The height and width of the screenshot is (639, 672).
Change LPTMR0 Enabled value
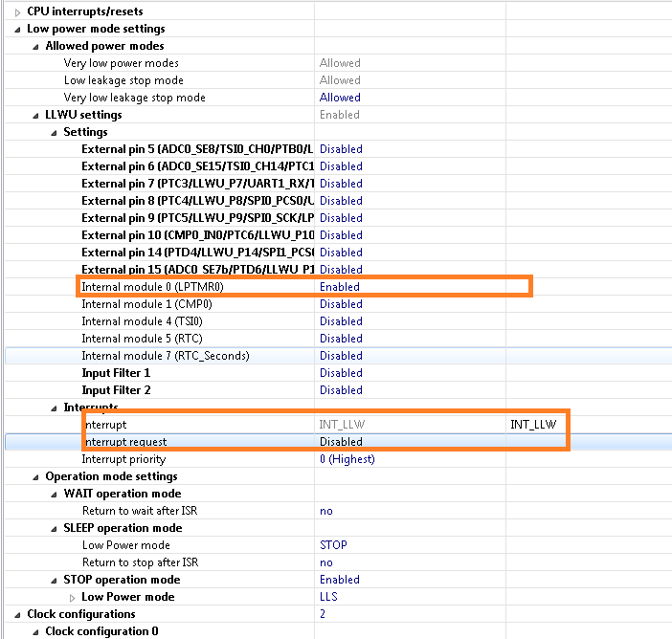tap(340, 287)
